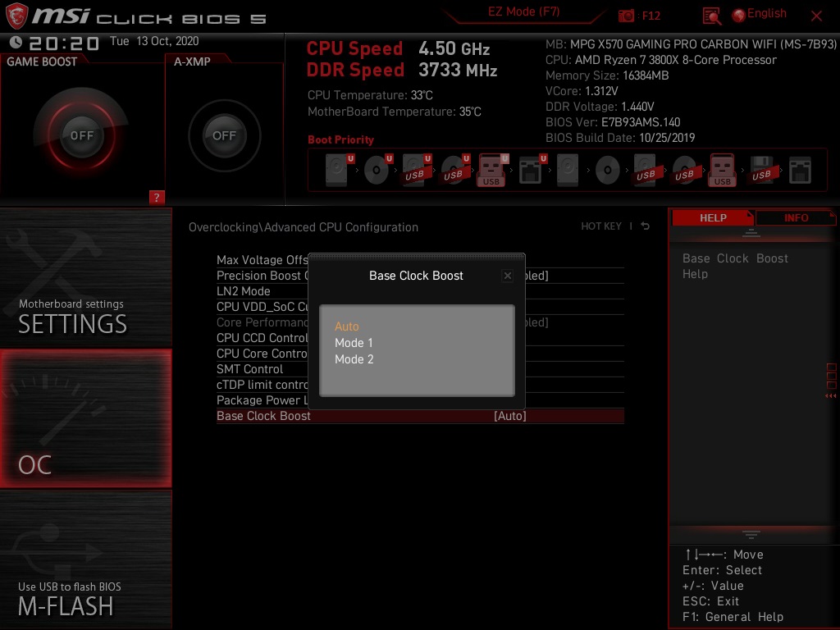Switch to the INFO tab
The width and height of the screenshot is (840, 630).
click(796, 217)
